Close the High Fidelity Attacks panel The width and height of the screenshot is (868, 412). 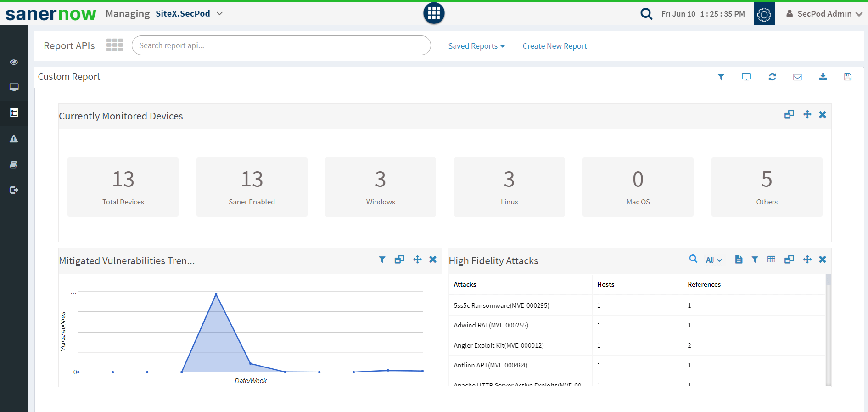823,260
